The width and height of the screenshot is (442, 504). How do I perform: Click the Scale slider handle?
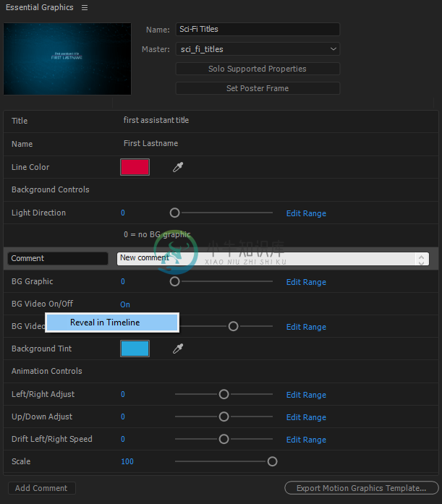click(272, 461)
